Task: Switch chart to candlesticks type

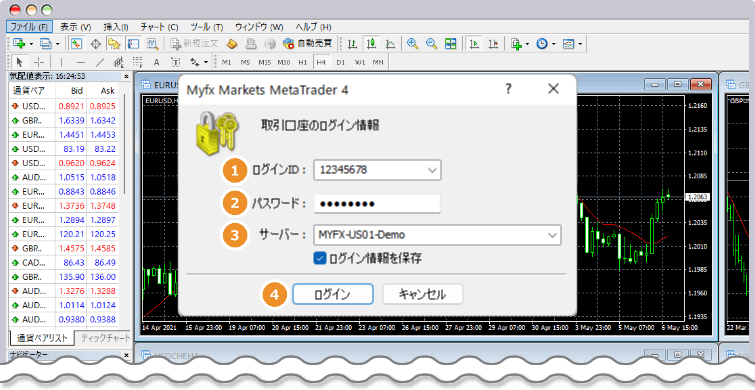Action: pos(371,44)
